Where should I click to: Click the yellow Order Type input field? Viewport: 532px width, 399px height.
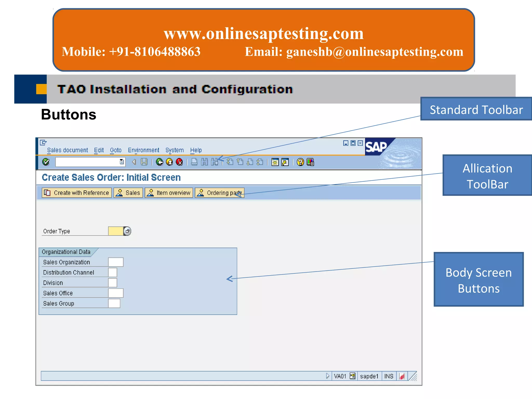[x=116, y=231]
